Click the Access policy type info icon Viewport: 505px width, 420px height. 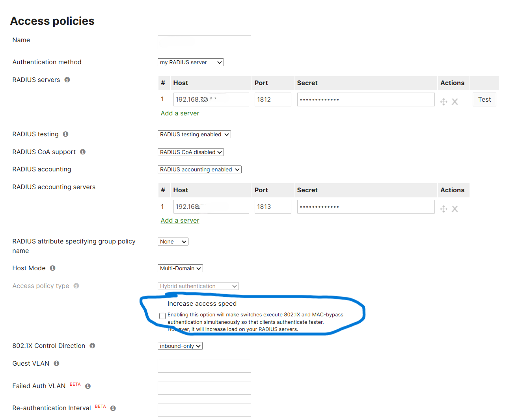pyautogui.click(x=76, y=286)
